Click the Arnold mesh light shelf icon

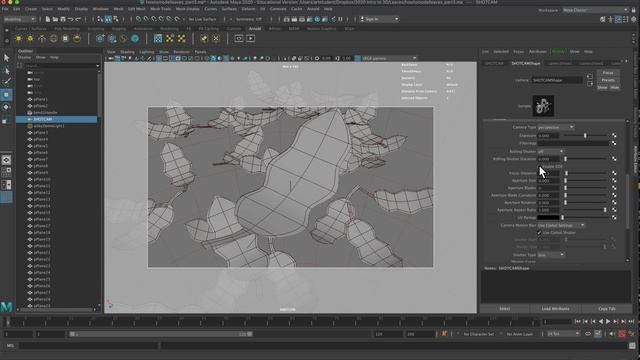[30, 38]
